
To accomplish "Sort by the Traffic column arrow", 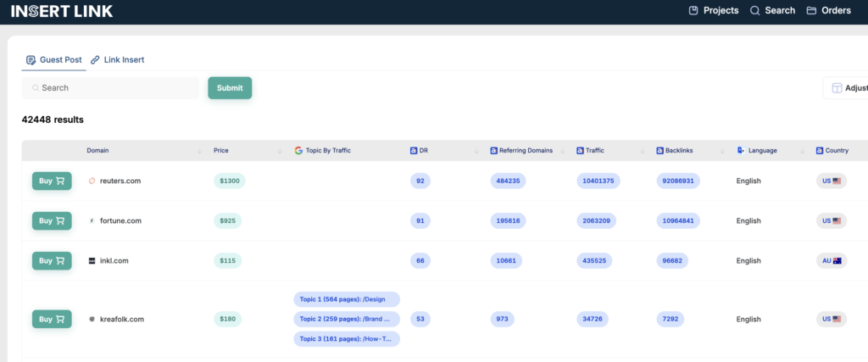I will [x=643, y=151].
